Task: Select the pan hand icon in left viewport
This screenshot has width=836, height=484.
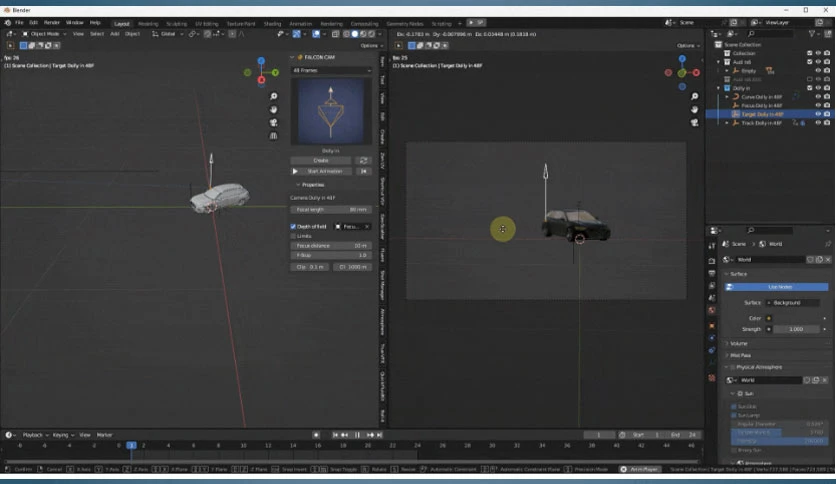Action: point(274,109)
